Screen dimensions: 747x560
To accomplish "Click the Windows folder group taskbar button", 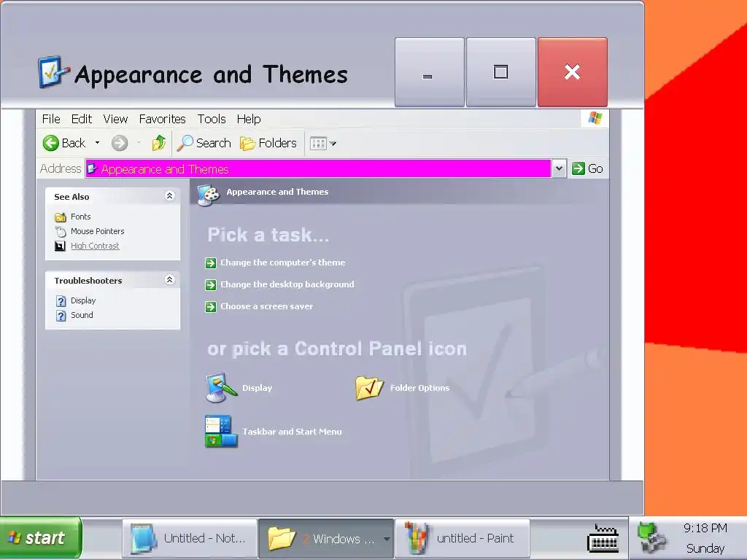I will (x=326, y=539).
